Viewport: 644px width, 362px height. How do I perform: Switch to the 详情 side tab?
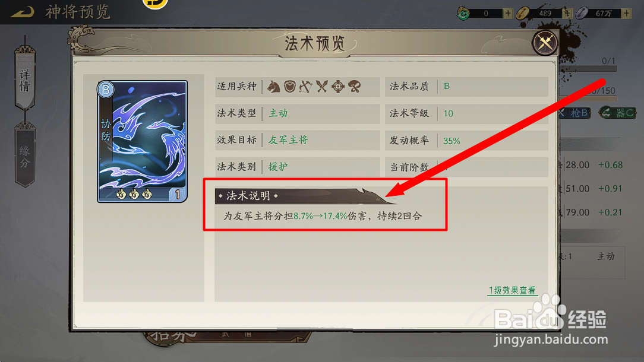pos(24,78)
